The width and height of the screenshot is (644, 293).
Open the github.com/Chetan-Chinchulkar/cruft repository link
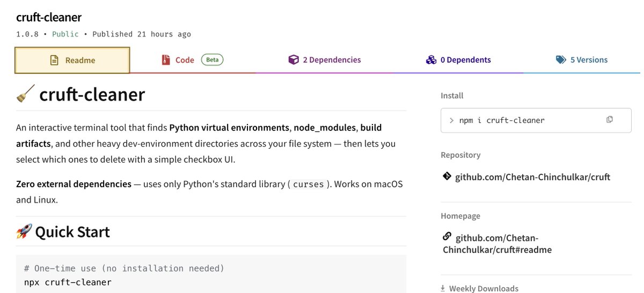coord(532,177)
